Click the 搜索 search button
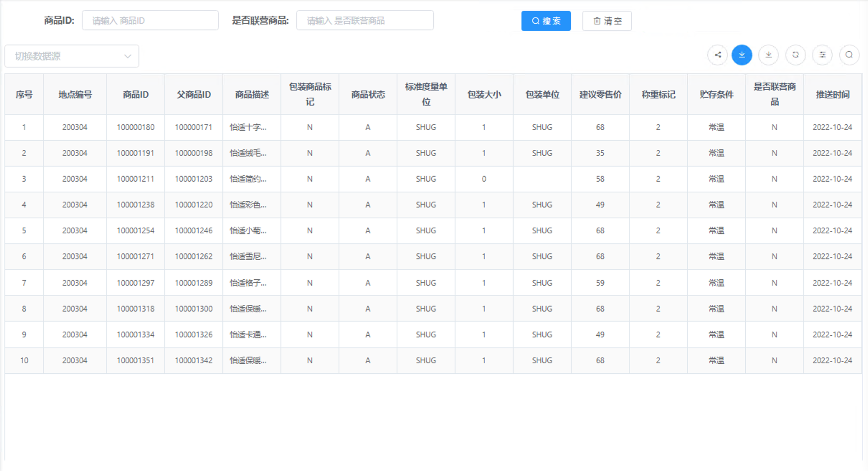 [546, 21]
